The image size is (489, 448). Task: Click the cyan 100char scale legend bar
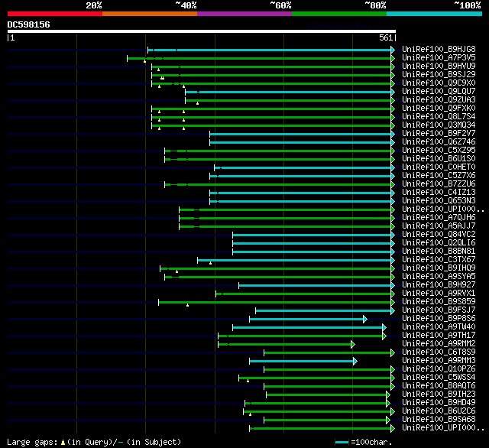tap(342, 442)
